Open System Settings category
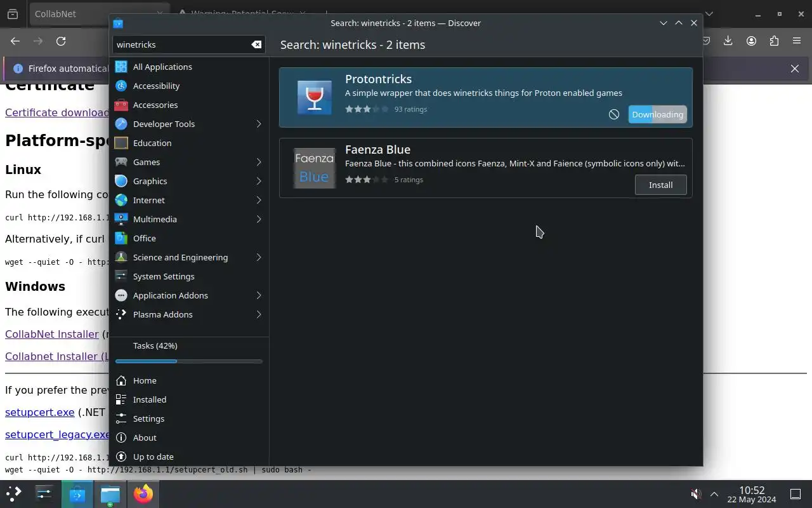 189,276
